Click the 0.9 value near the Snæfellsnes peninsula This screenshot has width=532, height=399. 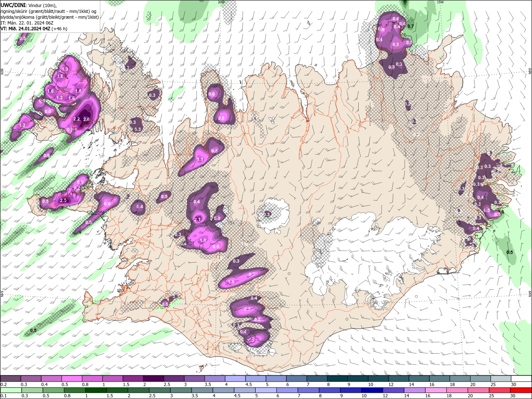click(x=80, y=182)
